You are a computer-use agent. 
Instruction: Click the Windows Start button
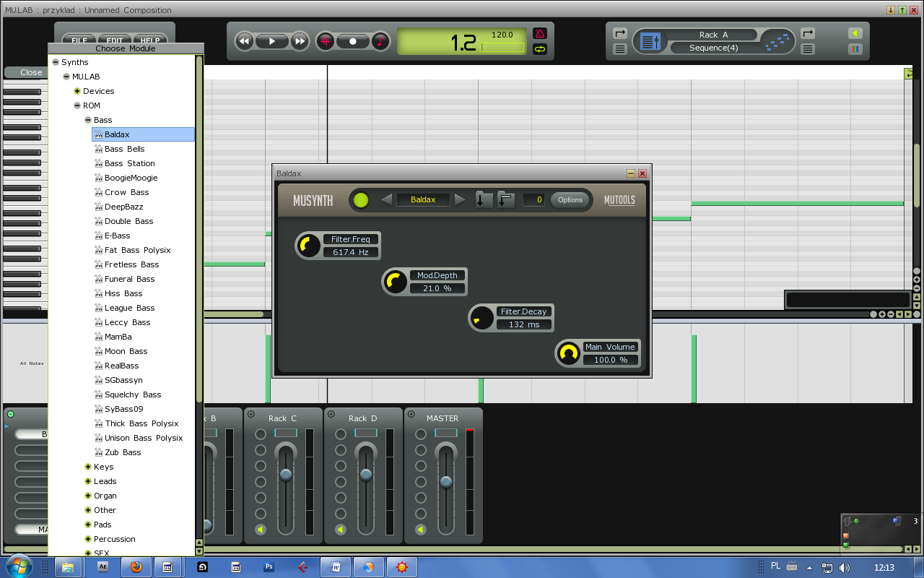click(18, 565)
